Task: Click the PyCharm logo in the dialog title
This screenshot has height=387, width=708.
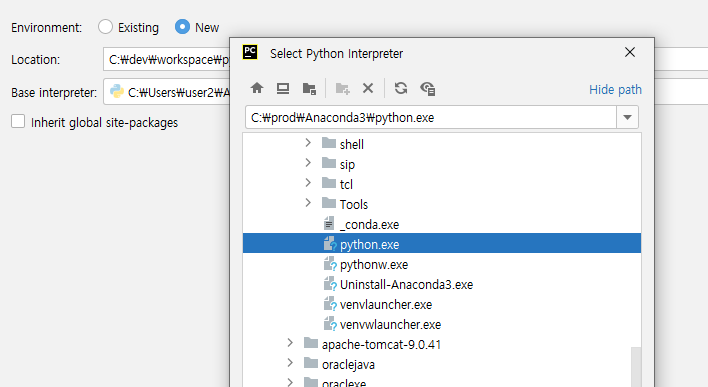Action: pyautogui.click(x=250, y=52)
